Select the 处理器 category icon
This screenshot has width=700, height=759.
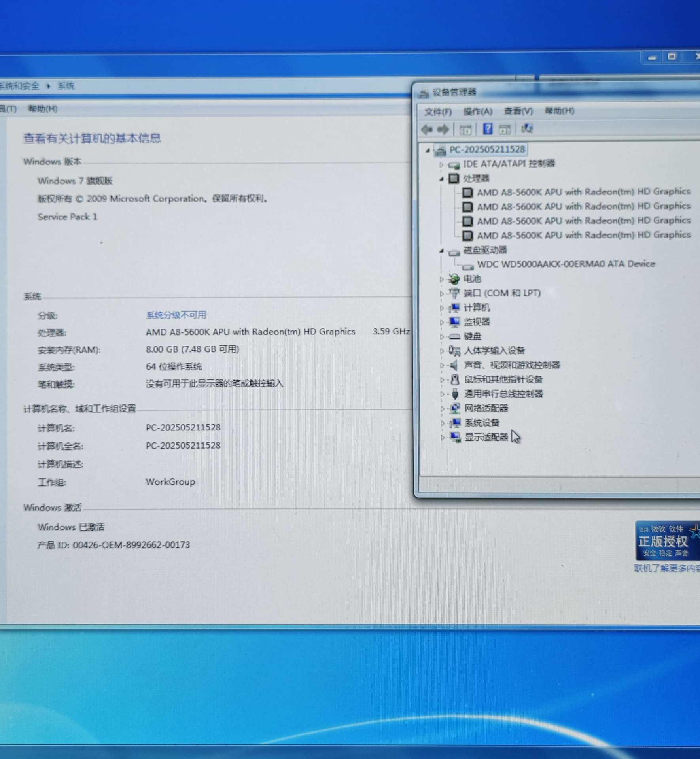click(454, 178)
